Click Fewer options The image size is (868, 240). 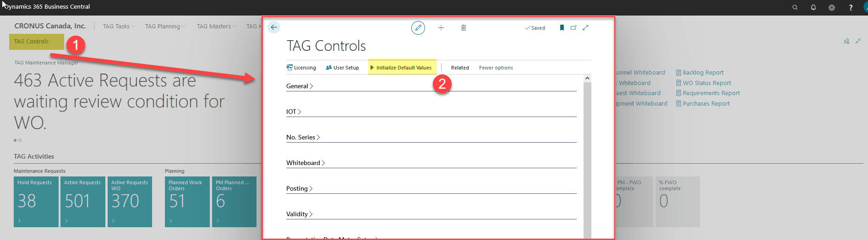click(x=496, y=68)
